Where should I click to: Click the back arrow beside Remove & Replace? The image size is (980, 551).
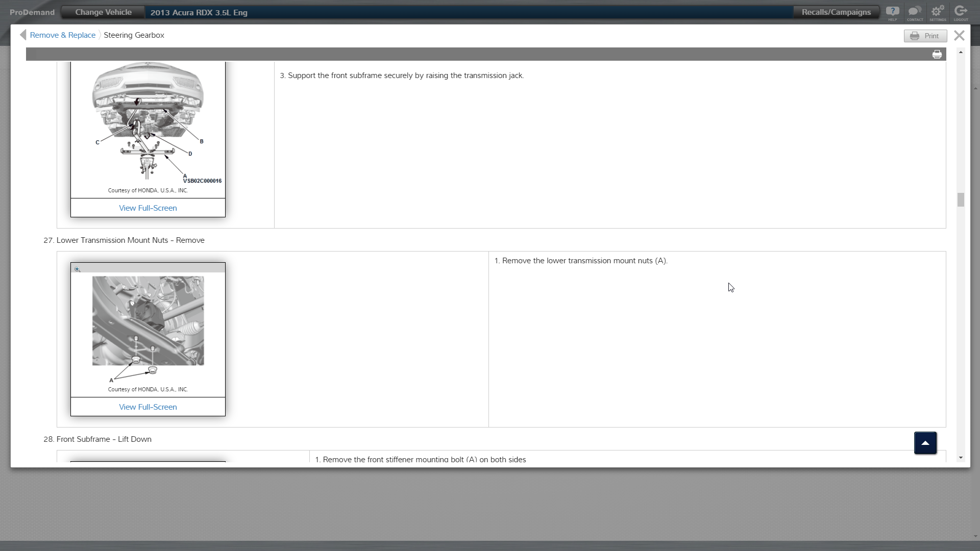coord(23,35)
